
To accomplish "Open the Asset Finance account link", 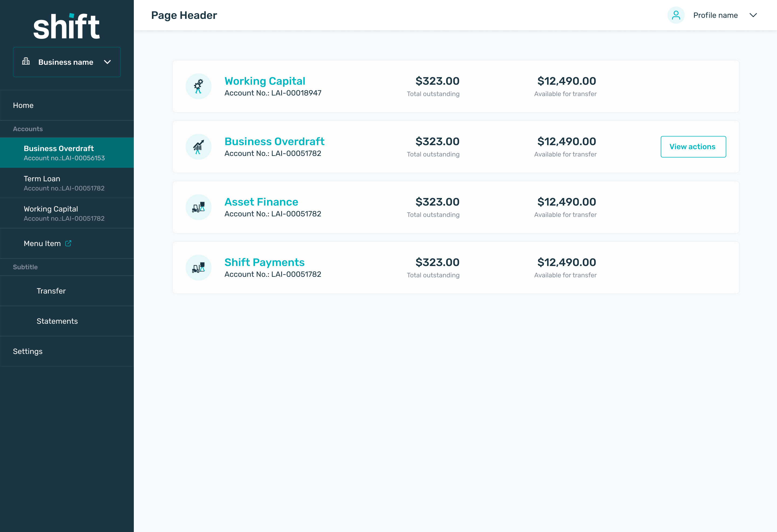I will tap(261, 202).
